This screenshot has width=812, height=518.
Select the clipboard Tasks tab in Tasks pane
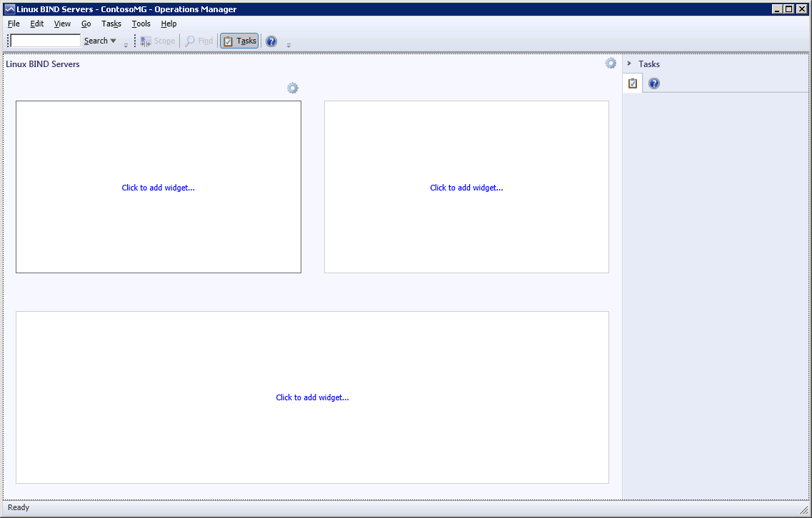point(632,83)
